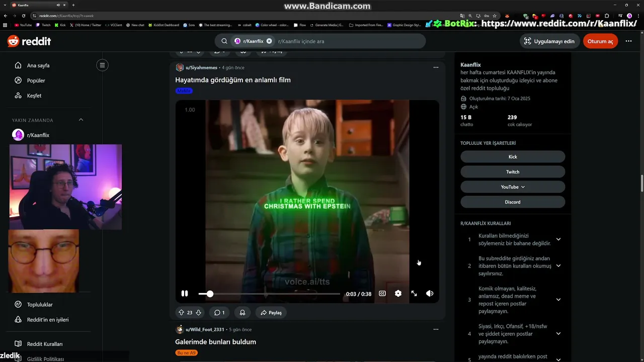
Task: Reload the page with browser refresh
Action: (x=24, y=16)
